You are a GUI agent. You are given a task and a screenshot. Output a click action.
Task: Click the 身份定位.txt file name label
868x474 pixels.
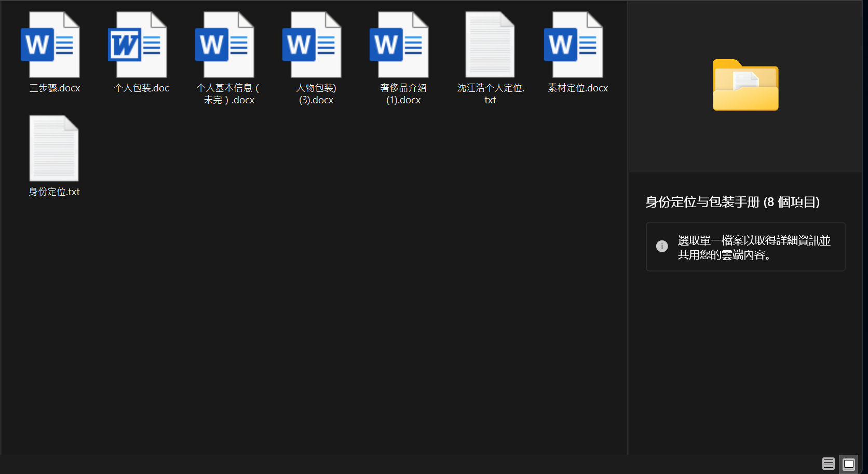55,192
